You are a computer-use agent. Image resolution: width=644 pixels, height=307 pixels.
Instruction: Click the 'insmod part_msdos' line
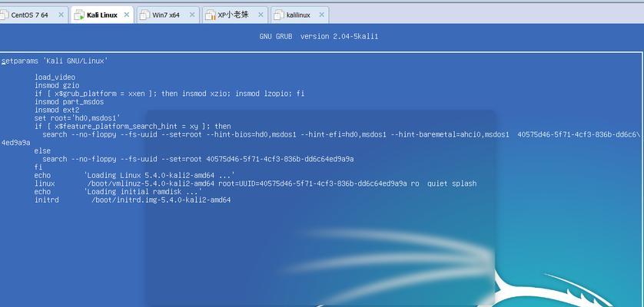(x=69, y=102)
